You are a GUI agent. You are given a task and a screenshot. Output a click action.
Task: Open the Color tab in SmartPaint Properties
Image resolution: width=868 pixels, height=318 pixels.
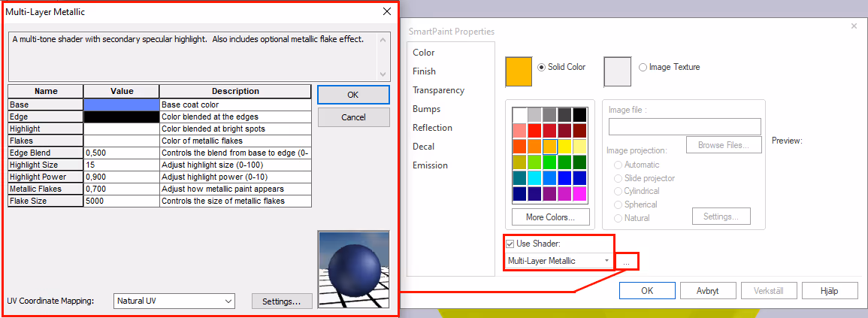click(x=424, y=53)
